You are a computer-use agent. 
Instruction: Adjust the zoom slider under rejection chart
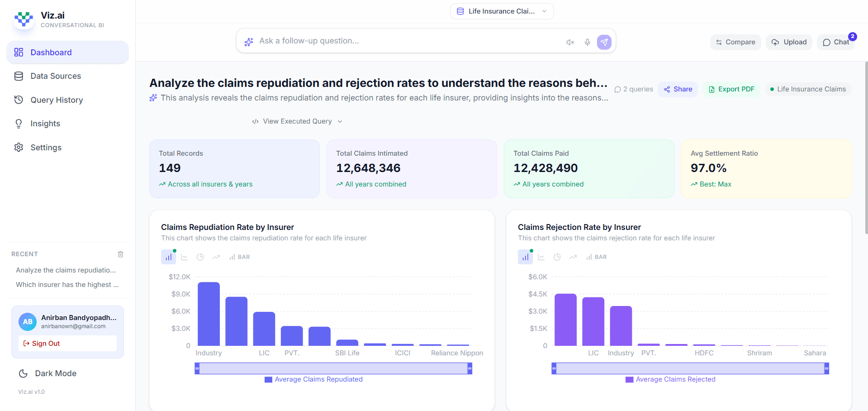pyautogui.click(x=689, y=368)
